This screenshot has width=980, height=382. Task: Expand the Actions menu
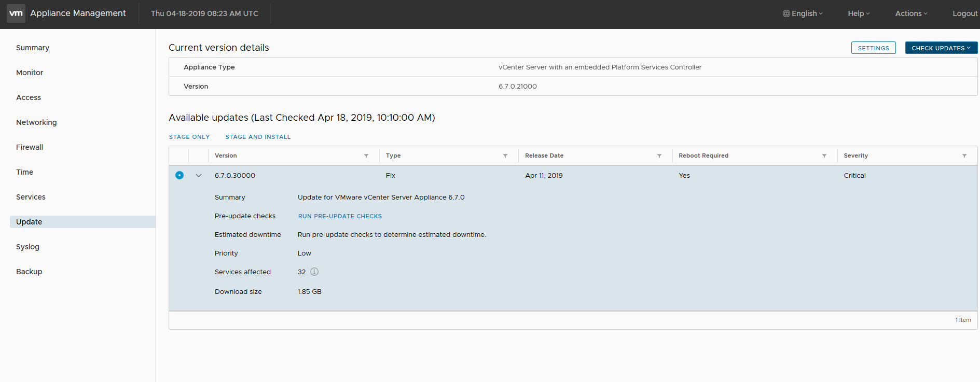911,13
